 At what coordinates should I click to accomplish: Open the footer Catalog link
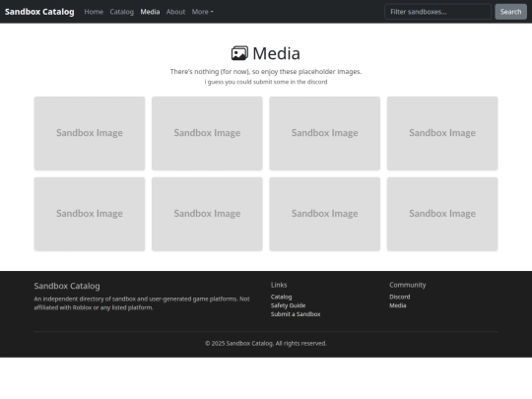click(x=281, y=297)
